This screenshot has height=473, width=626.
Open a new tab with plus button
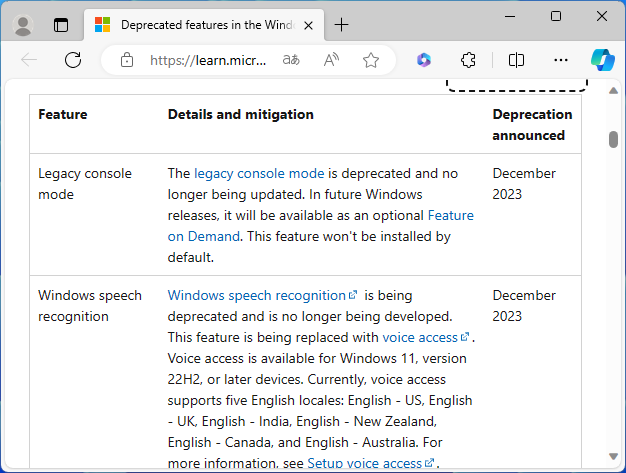pyautogui.click(x=342, y=24)
